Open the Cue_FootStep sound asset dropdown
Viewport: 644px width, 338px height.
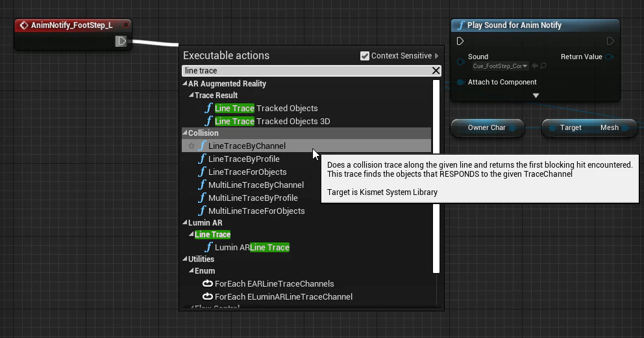(499, 66)
